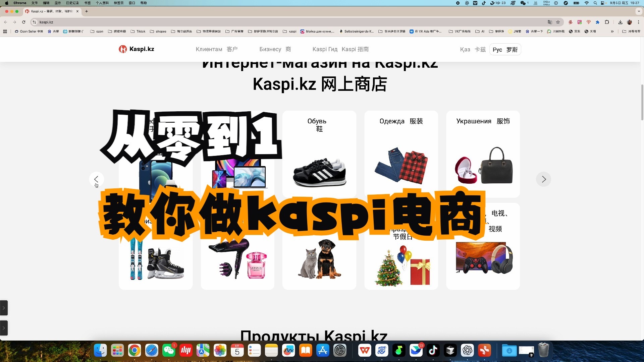The height and width of the screenshot is (362, 644).
Task: Open the Украшения accessories category card
Action: click(483, 154)
